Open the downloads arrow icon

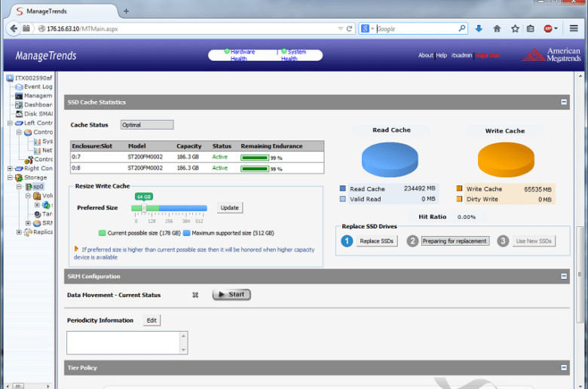[479, 29]
